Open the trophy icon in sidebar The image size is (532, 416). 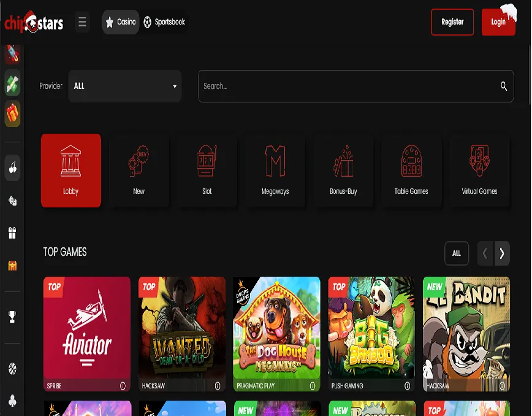12,317
